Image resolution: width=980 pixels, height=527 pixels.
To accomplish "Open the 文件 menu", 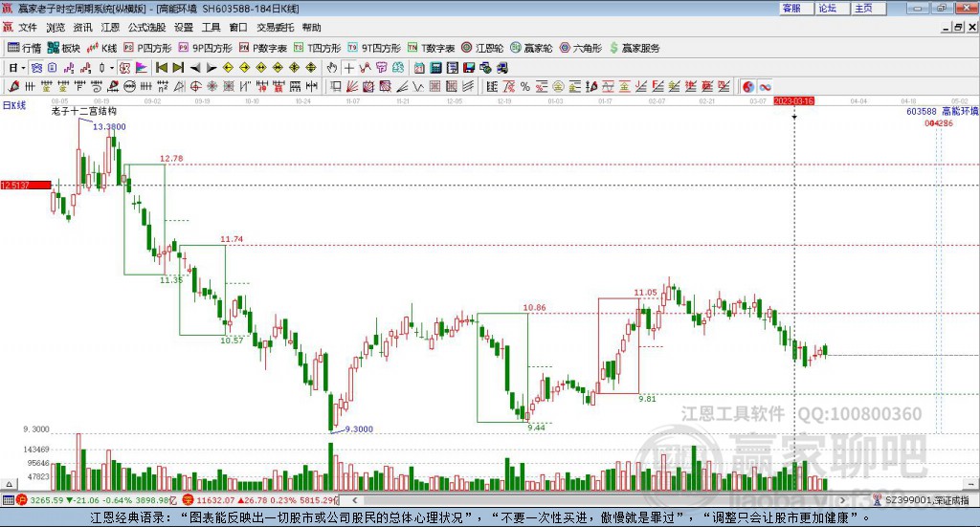I will (x=28, y=28).
